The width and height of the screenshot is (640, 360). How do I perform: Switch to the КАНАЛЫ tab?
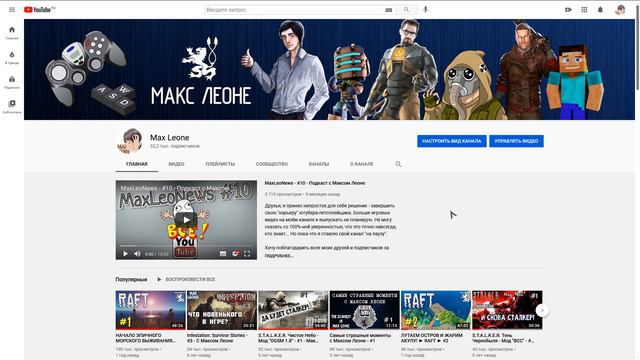(319, 164)
